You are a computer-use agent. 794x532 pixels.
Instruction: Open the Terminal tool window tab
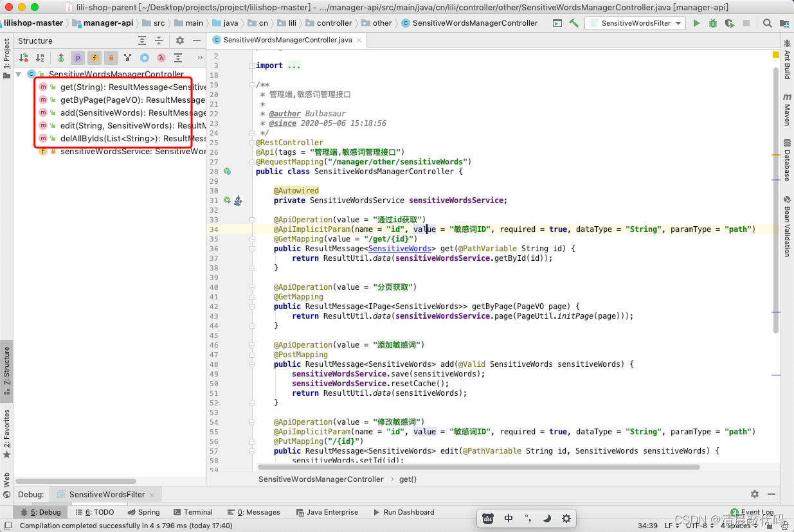click(x=192, y=512)
